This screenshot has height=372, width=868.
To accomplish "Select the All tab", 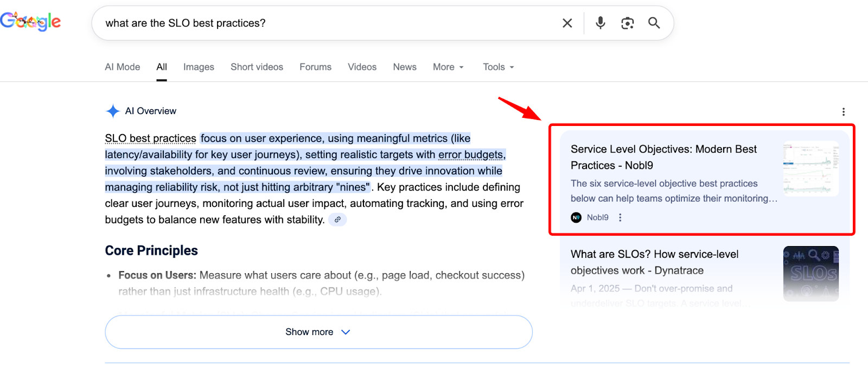I will (162, 67).
